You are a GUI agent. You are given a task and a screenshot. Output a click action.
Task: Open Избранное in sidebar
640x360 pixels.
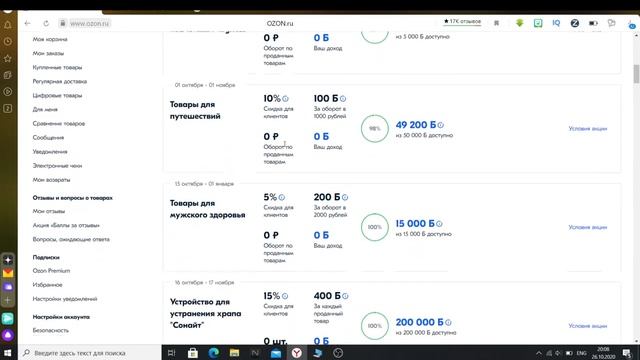click(47, 285)
